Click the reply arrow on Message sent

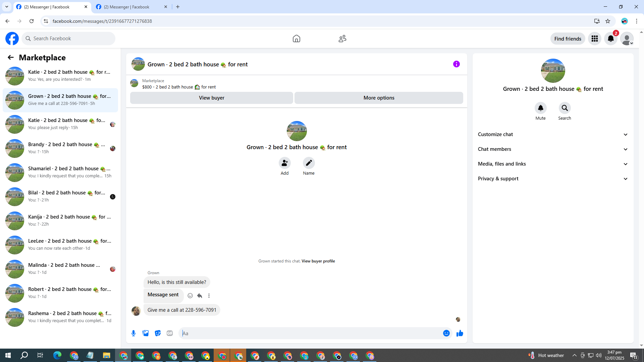[x=200, y=296]
